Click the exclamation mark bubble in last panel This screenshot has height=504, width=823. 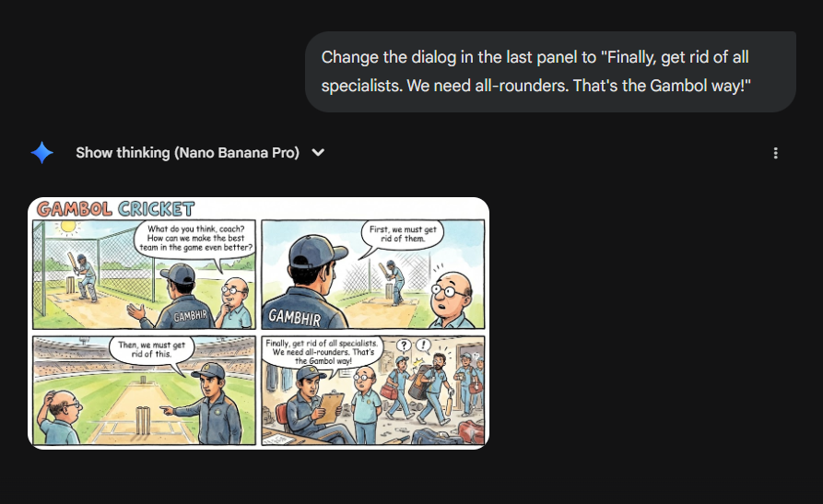point(423,345)
